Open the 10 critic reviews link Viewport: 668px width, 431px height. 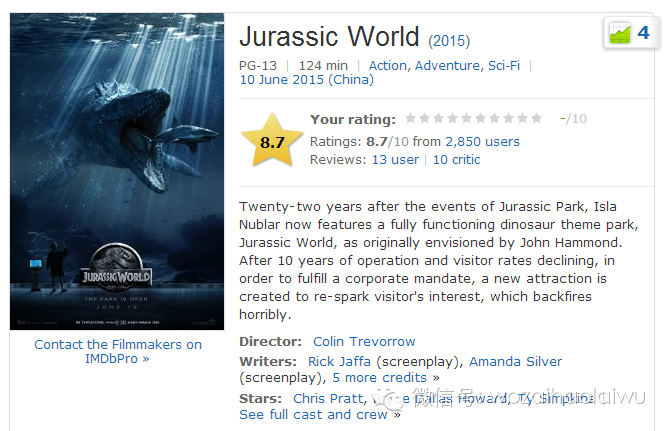[x=456, y=160]
